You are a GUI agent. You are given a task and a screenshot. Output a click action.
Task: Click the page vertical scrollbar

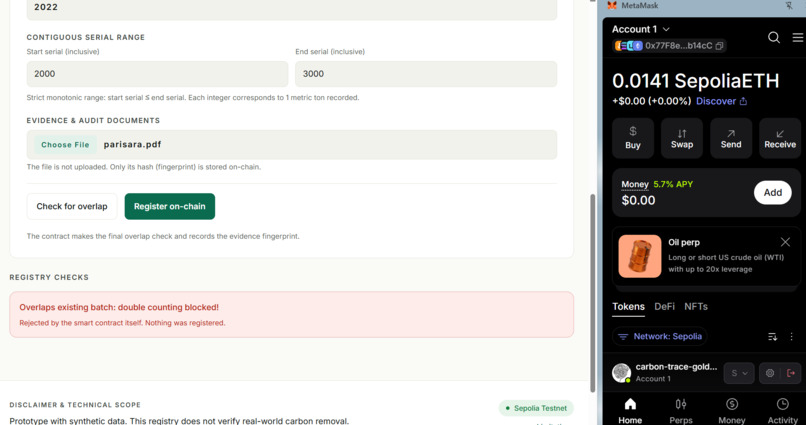[592, 293]
